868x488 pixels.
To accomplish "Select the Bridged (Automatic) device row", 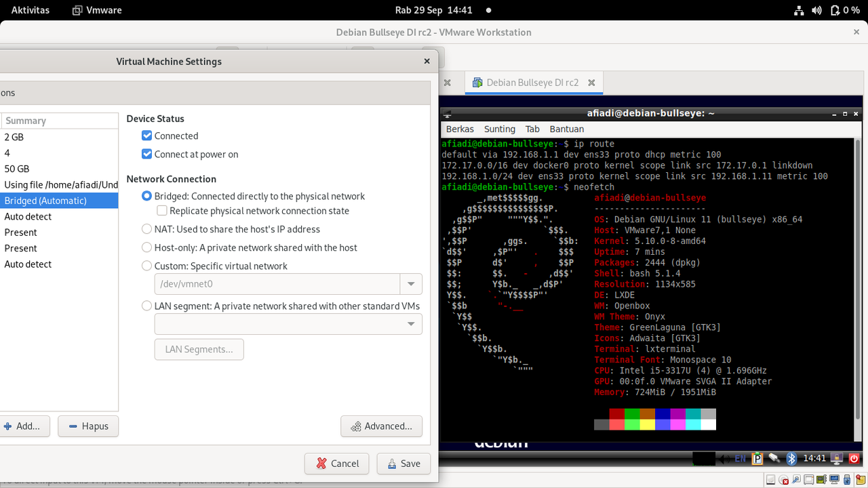I will tap(59, 201).
